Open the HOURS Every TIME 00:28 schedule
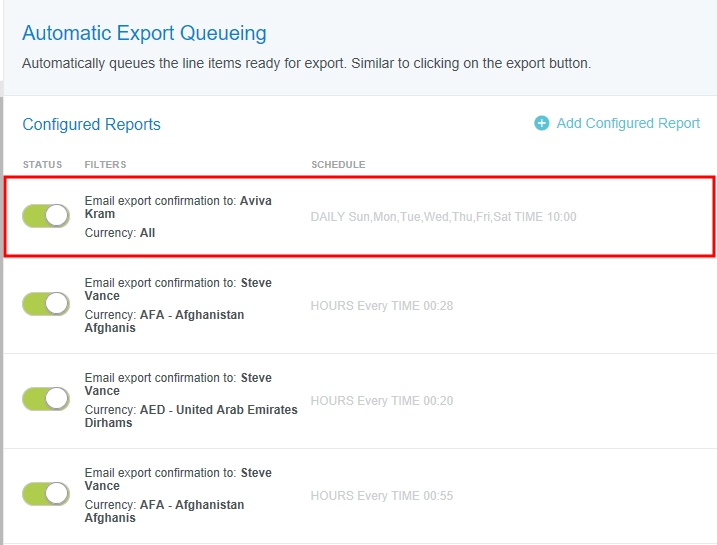Viewport: 717px width, 545px height. click(381, 305)
